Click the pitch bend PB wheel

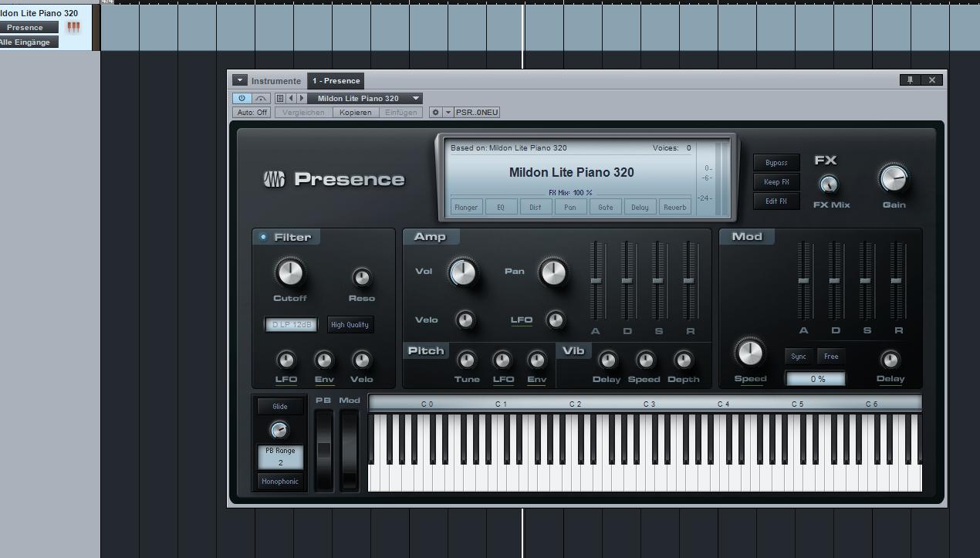pyautogui.click(x=324, y=450)
